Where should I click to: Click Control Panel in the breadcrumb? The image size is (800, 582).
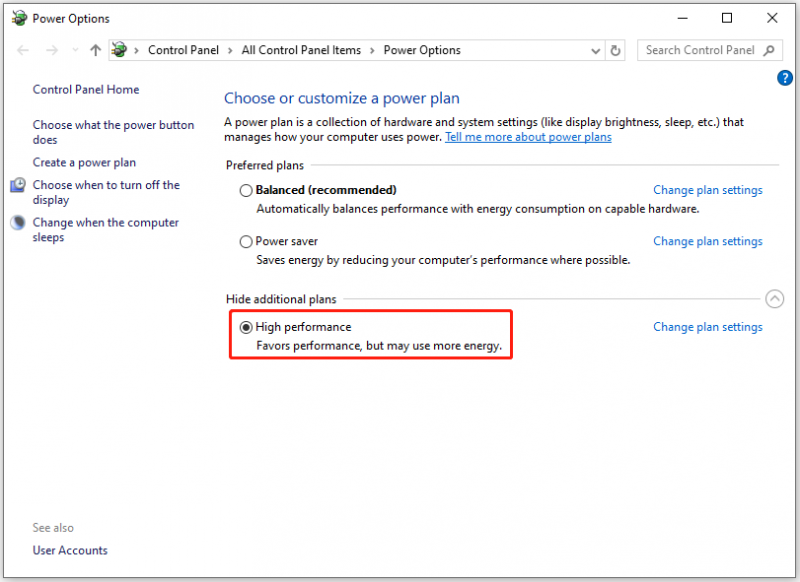click(x=183, y=50)
